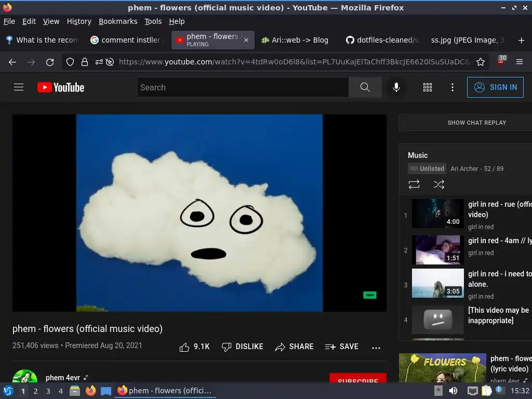Image resolution: width=532 pixels, height=399 pixels.
Task: Switch to workspace 2 in taskbar
Action: point(36,391)
